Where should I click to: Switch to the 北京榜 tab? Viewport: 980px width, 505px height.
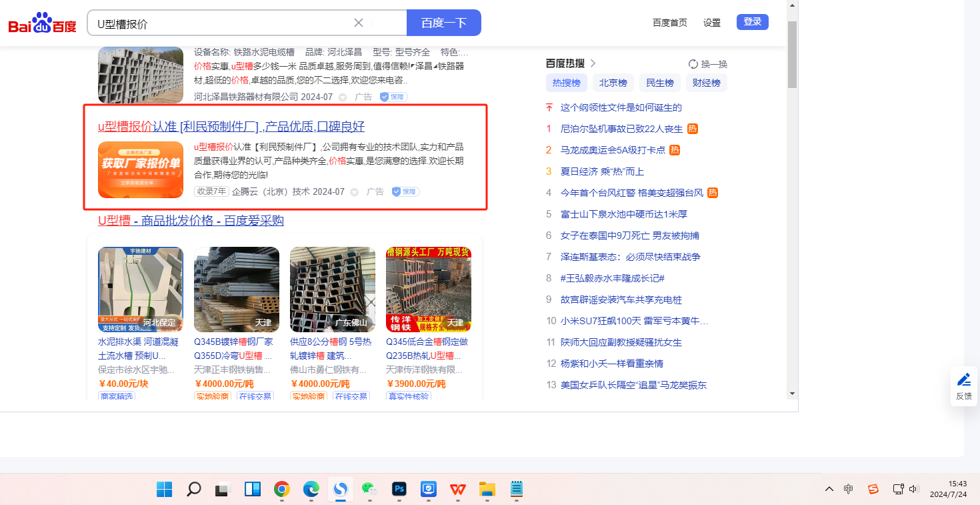[613, 83]
